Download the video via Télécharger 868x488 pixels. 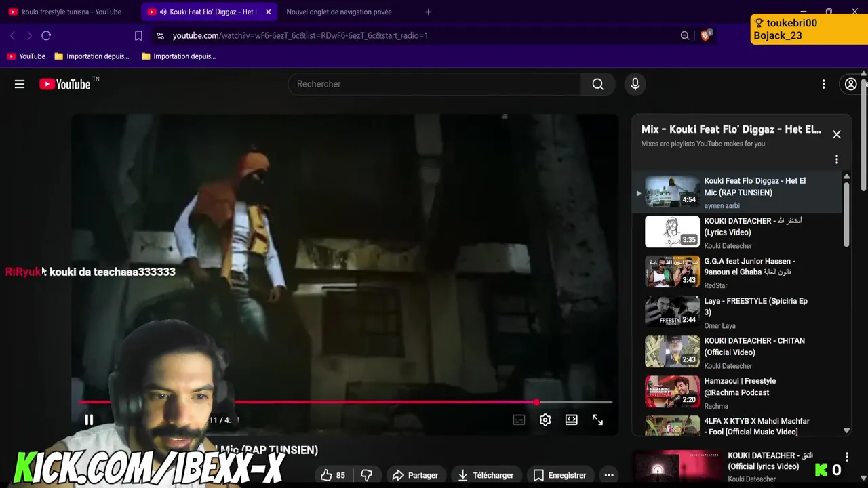486,475
